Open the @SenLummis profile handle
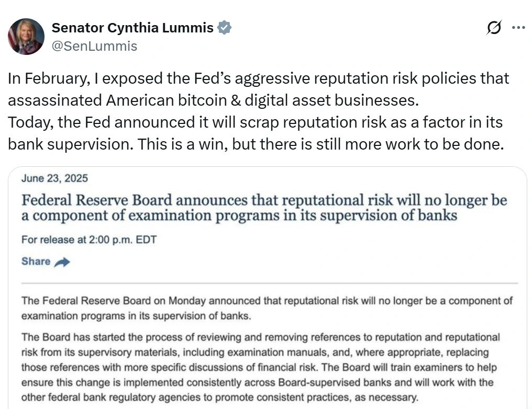 click(x=94, y=46)
